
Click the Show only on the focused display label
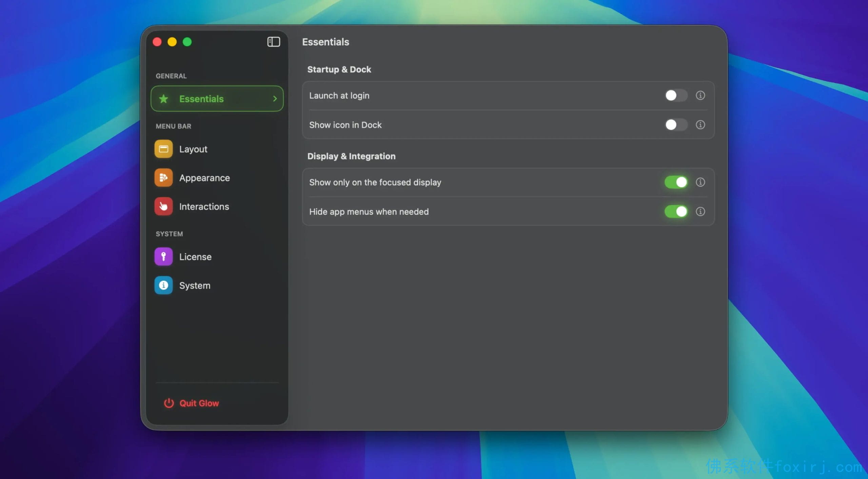pyautogui.click(x=375, y=182)
